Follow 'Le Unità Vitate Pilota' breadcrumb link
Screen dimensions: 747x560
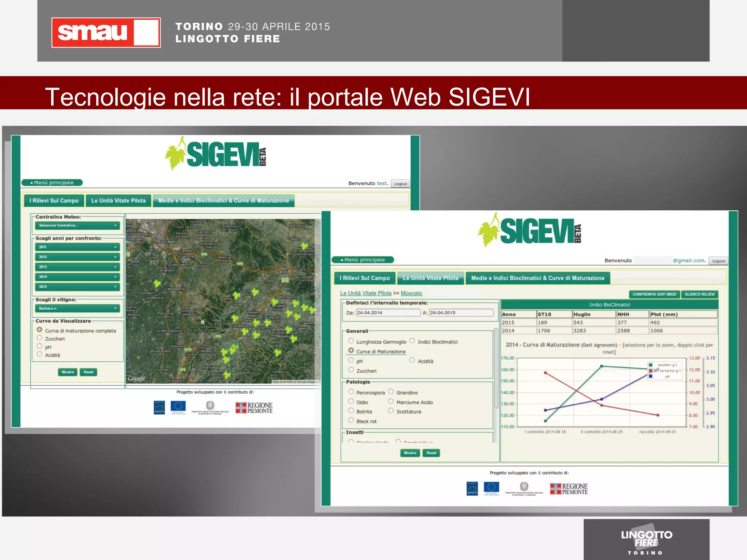365,293
